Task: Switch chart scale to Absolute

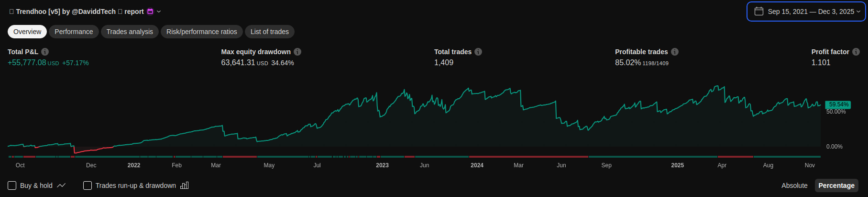Action: click(x=794, y=185)
